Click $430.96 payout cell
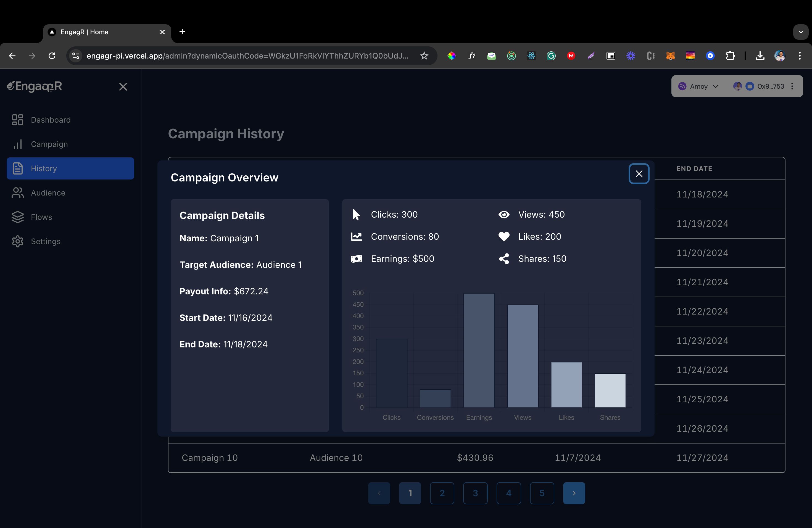812x528 pixels. [475, 458]
